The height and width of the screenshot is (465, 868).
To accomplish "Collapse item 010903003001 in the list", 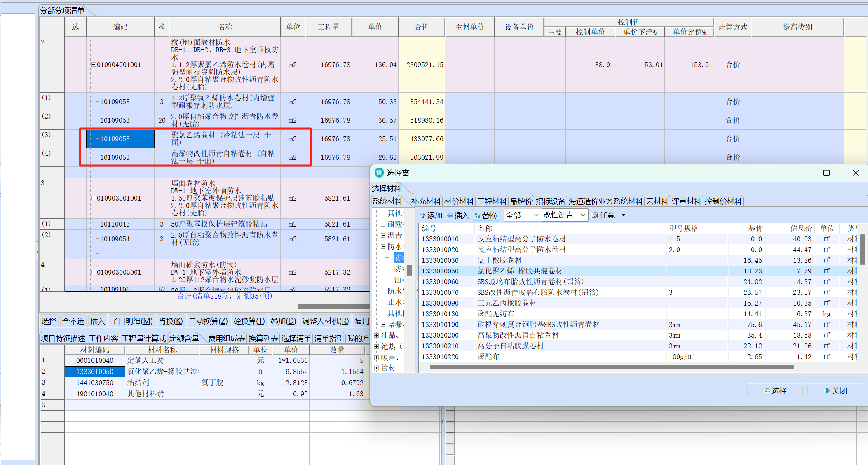I will tap(94, 272).
